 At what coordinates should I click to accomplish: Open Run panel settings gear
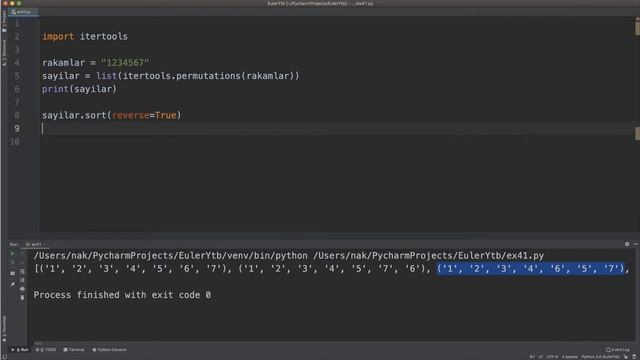tap(627, 244)
